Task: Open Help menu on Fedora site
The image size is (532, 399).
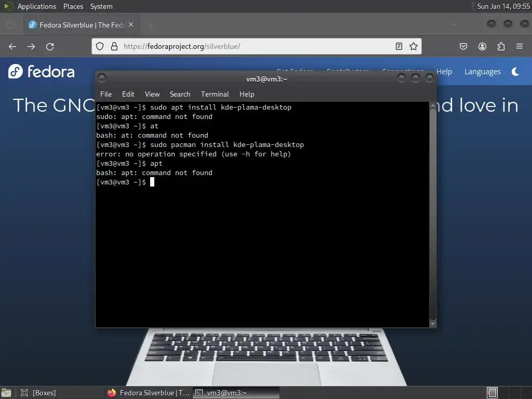Action: coord(444,72)
